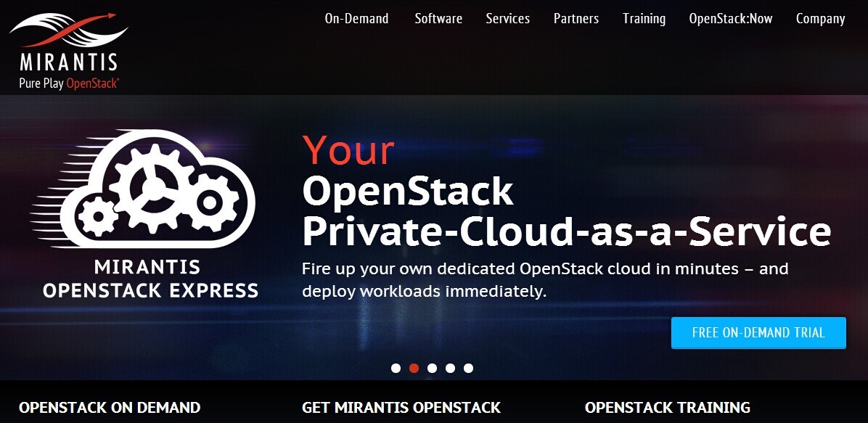Open the Partners navigation item
The height and width of the screenshot is (423, 868).
click(x=576, y=19)
